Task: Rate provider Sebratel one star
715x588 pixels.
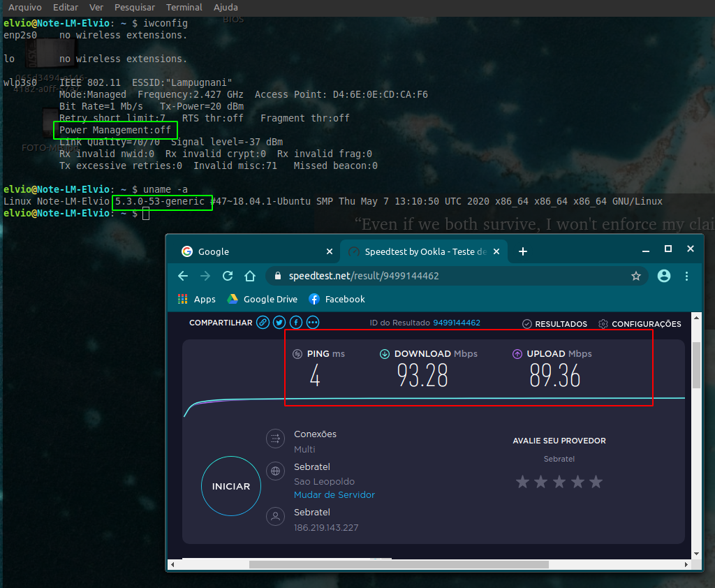Action: 522,482
